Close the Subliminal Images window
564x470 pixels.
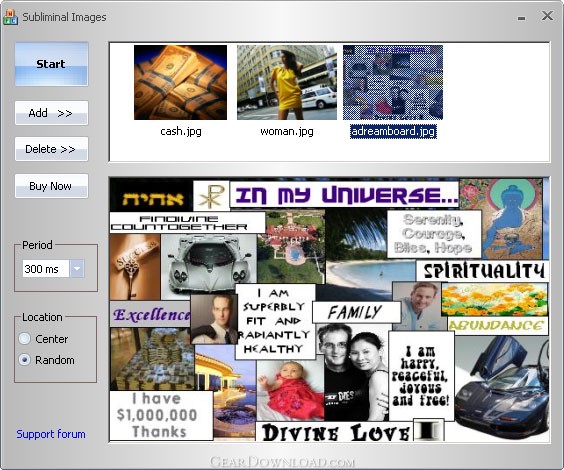tap(547, 15)
